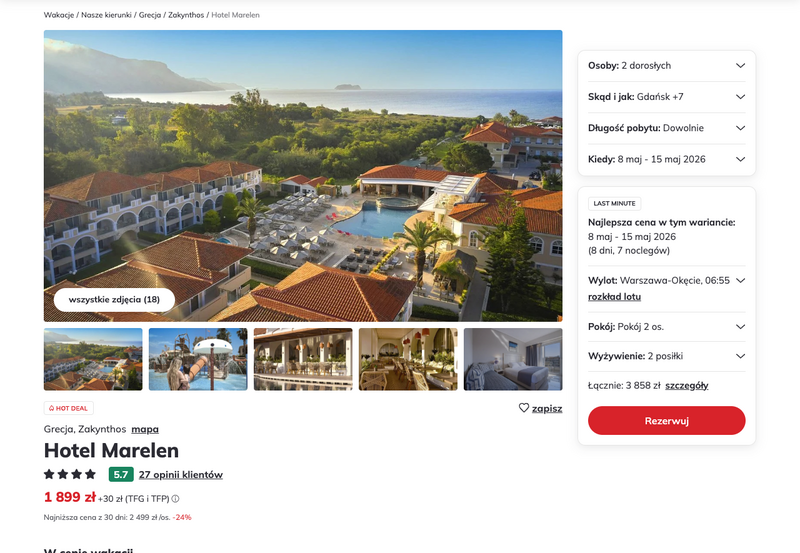The image size is (800, 553).
Task: Expand the Osoby dropdown chevron
Action: pos(740,65)
